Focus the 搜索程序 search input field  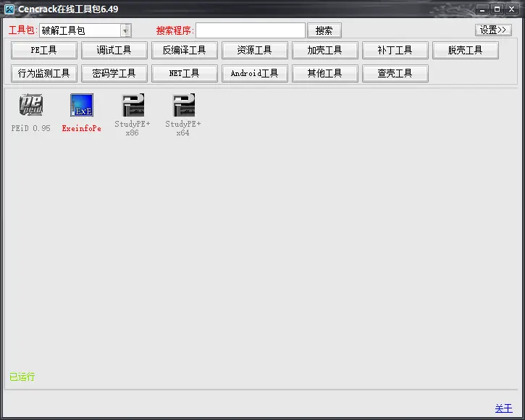coord(251,30)
